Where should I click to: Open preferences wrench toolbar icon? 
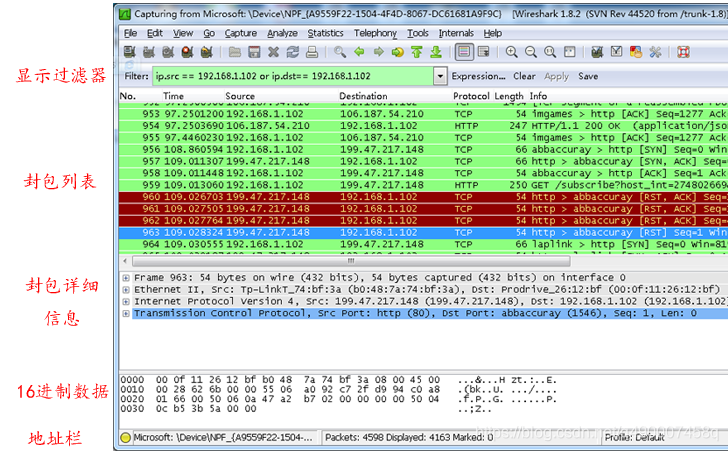click(655, 52)
